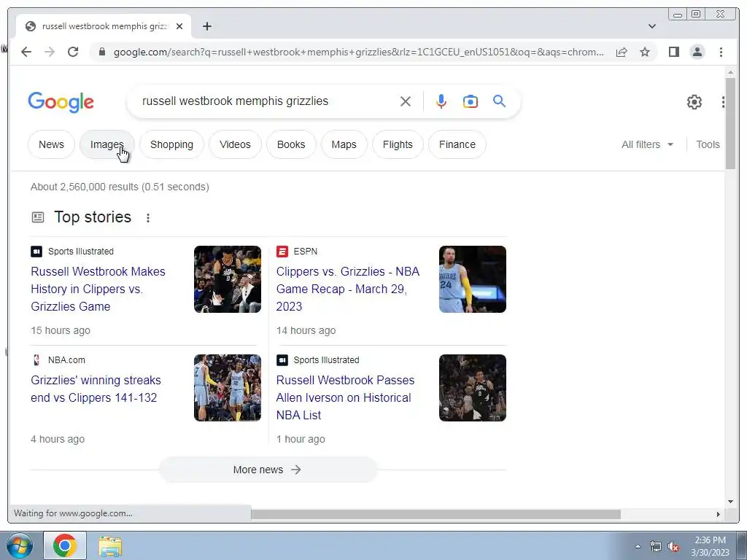Click scroll right arrow

[x=719, y=514]
